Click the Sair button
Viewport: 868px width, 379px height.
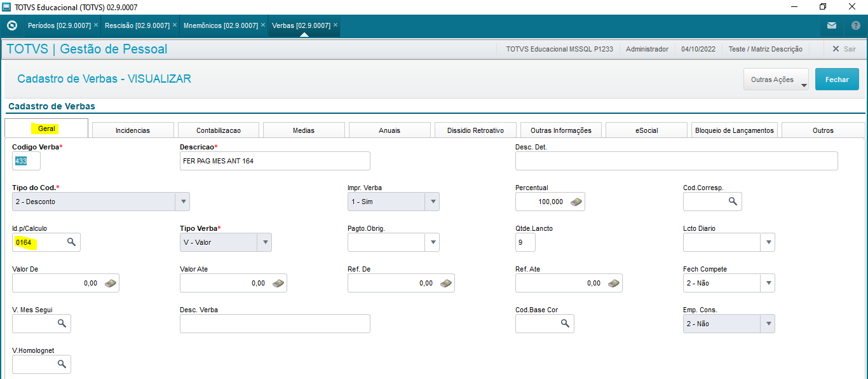pyautogui.click(x=844, y=49)
